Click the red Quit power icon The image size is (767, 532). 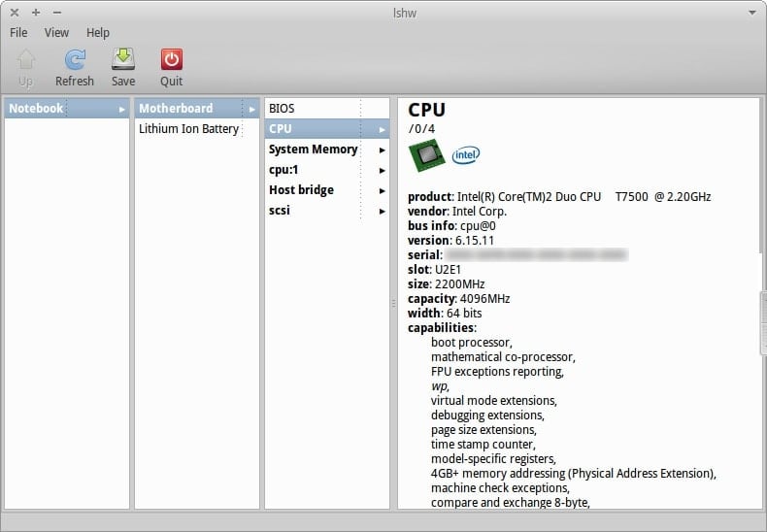point(172,59)
